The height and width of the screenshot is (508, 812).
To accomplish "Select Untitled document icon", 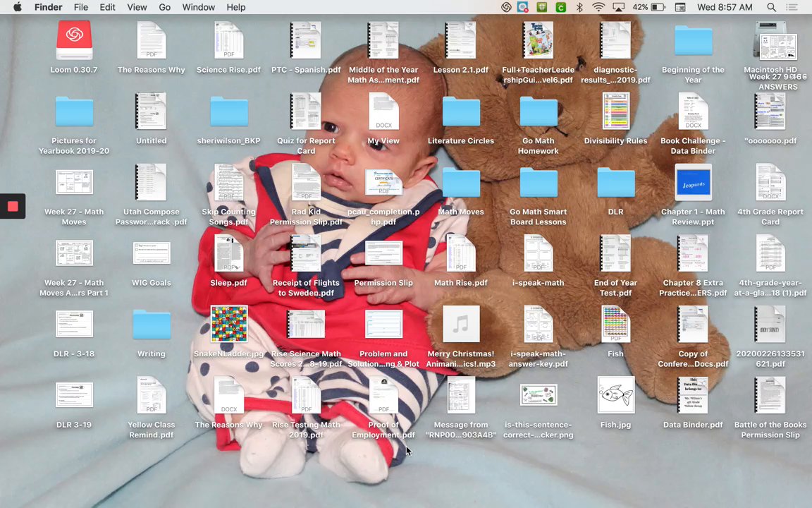I will 152,111.
